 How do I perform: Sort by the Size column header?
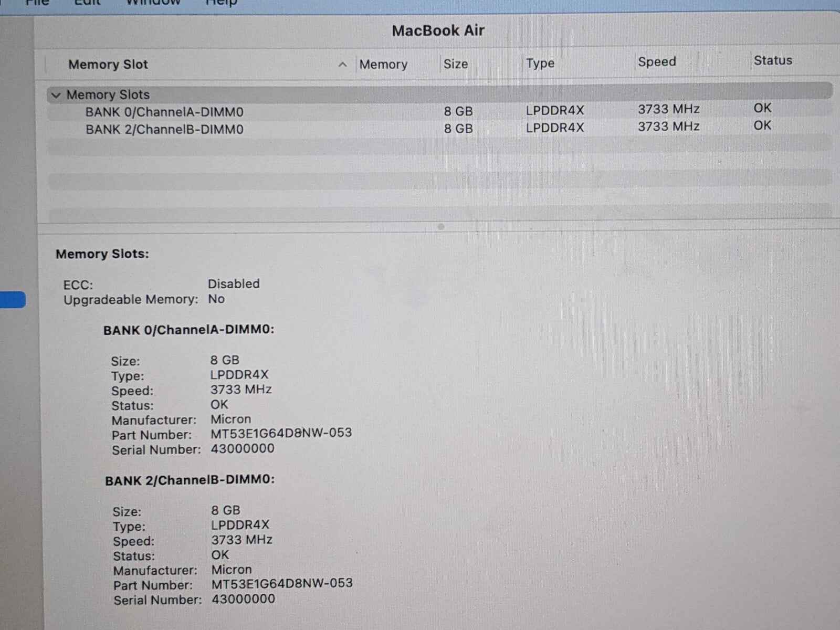pyautogui.click(x=455, y=64)
